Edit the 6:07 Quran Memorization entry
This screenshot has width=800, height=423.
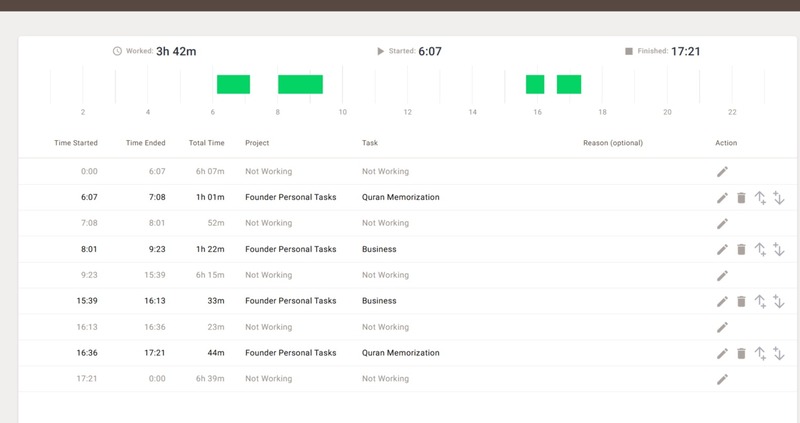[722, 198]
